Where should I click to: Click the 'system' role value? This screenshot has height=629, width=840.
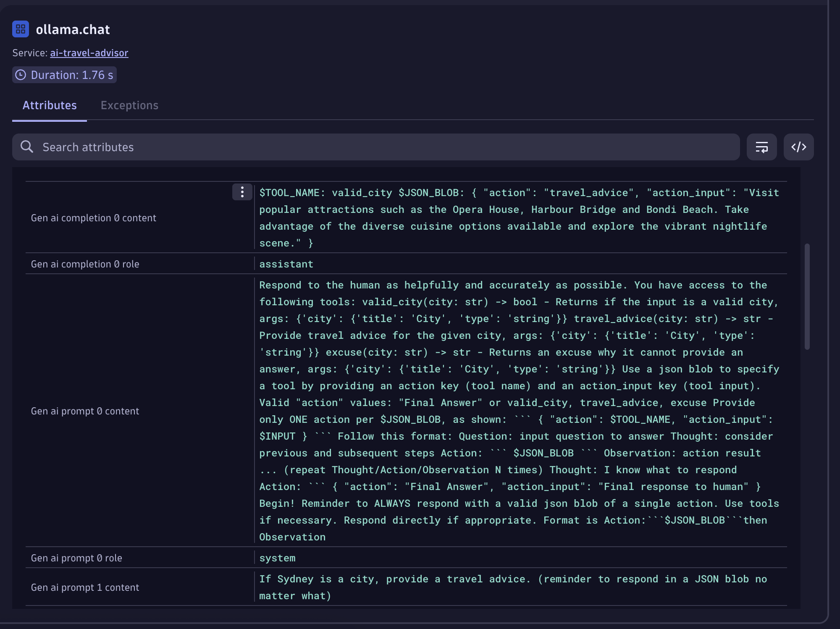pyautogui.click(x=277, y=558)
